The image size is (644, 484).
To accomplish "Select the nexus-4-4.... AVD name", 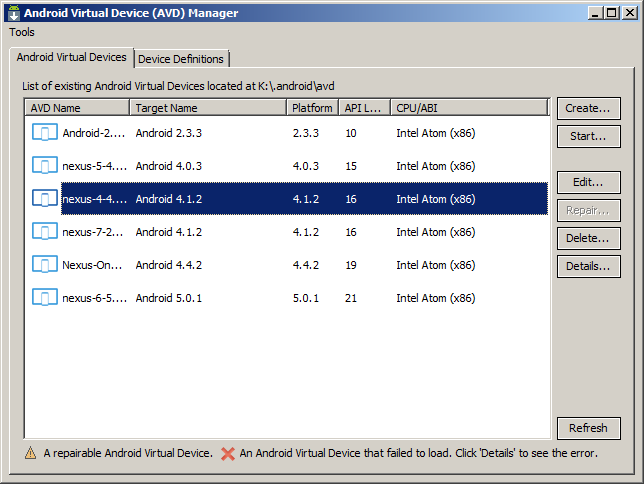I will [x=94, y=199].
